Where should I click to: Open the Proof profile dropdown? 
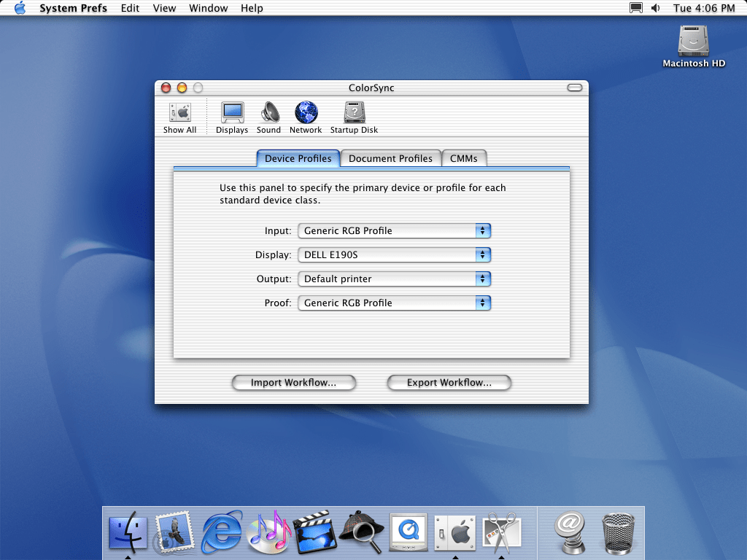pos(394,303)
